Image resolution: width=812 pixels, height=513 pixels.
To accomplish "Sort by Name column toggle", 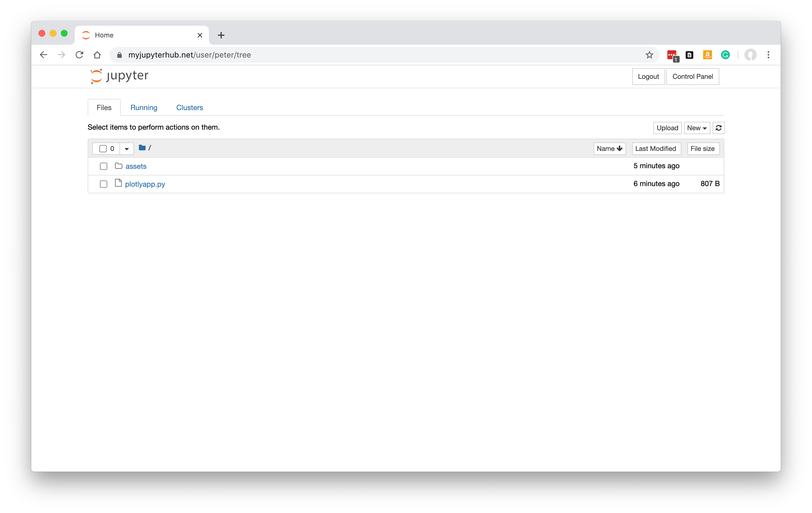I will click(609, 148).
